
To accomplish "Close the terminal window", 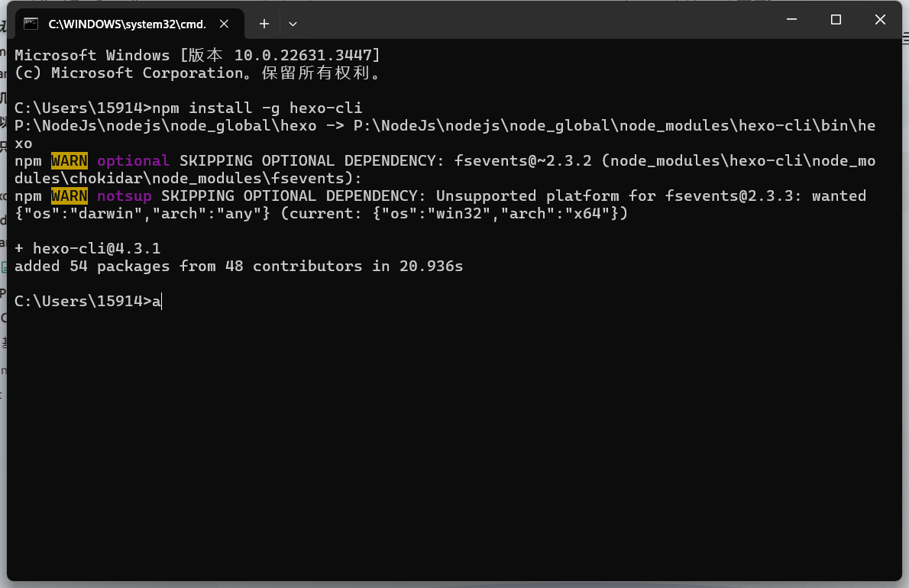I will (x=880, y=20).
